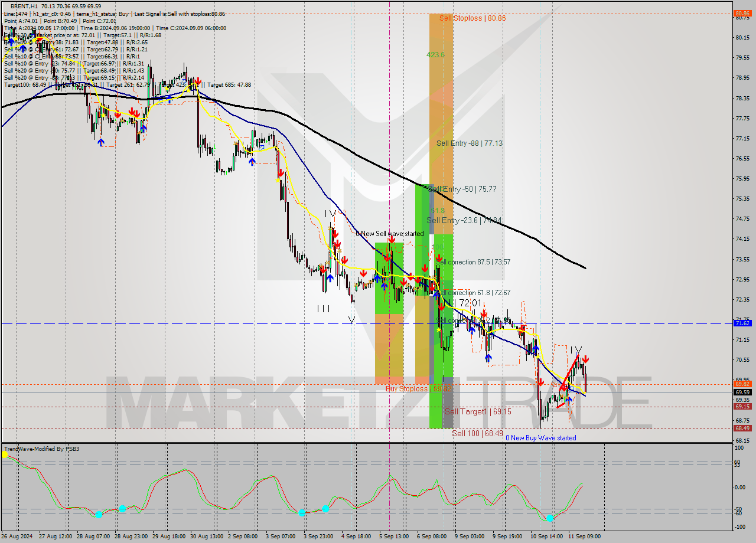Click the 'TrendWave-Modified By FSB3' indicator title
The height and width of the screenshot is (543, 756).
pyautogui.click(x=41, y=449)
